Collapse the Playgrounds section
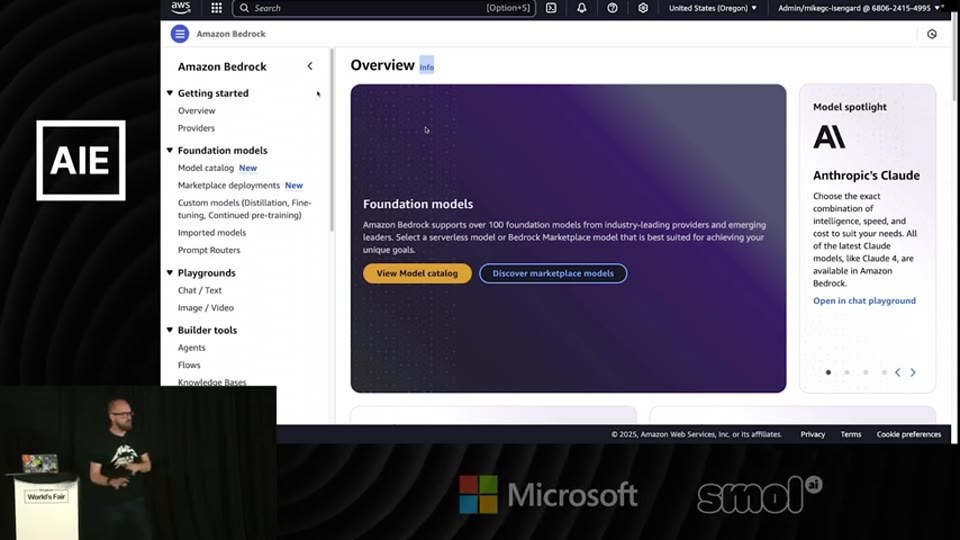This screenshot has height=540, width=960. point(170,272)
